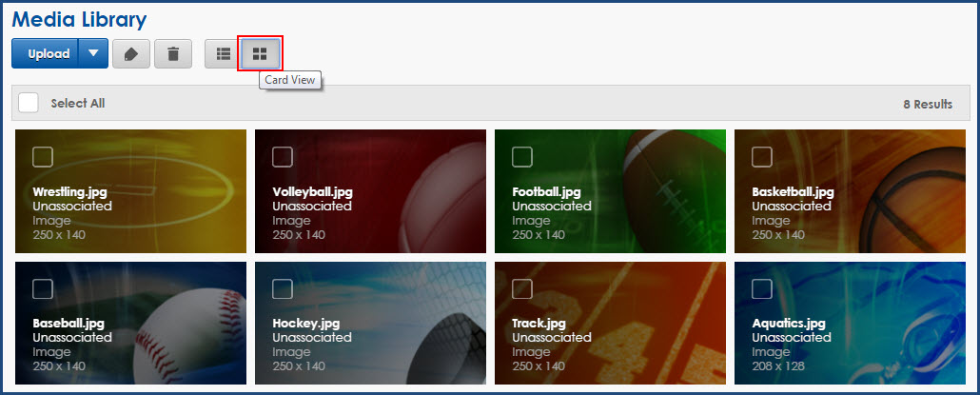Screen dimensions: 980x395
Task: Check the Wrestling.jpg card checkbox
Action: [43, 157]
